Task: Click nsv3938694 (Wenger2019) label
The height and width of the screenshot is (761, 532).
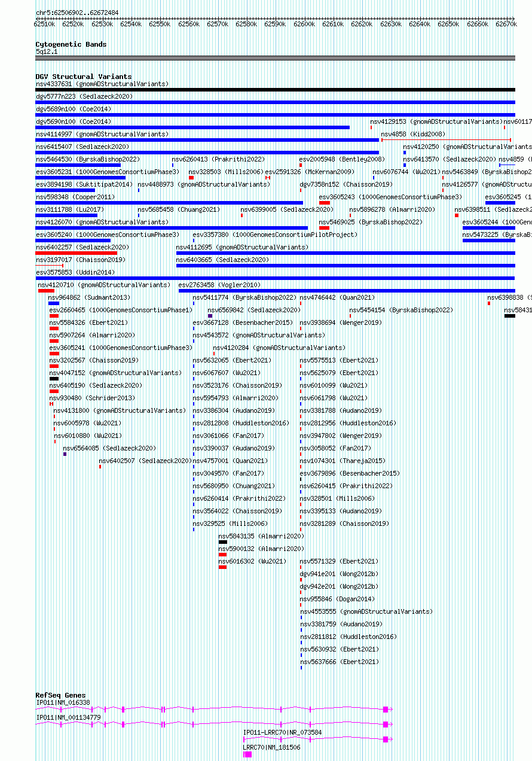Action: coord(341,322)
